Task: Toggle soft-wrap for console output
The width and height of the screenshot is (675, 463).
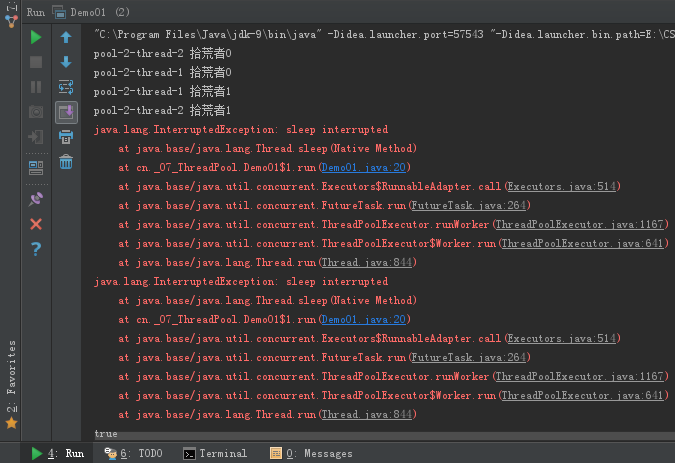Action: click(x=66, y=87)
